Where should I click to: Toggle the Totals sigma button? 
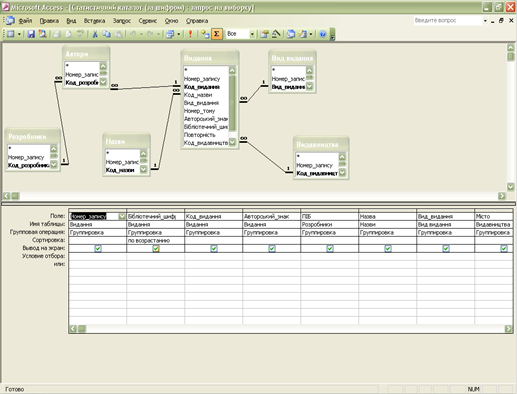(x=217, y=34)
